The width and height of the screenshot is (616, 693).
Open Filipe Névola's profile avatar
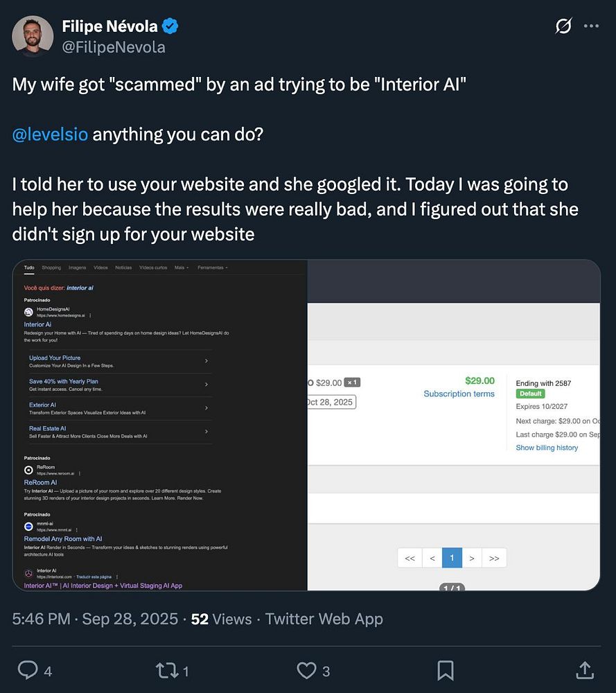point(33,37)
